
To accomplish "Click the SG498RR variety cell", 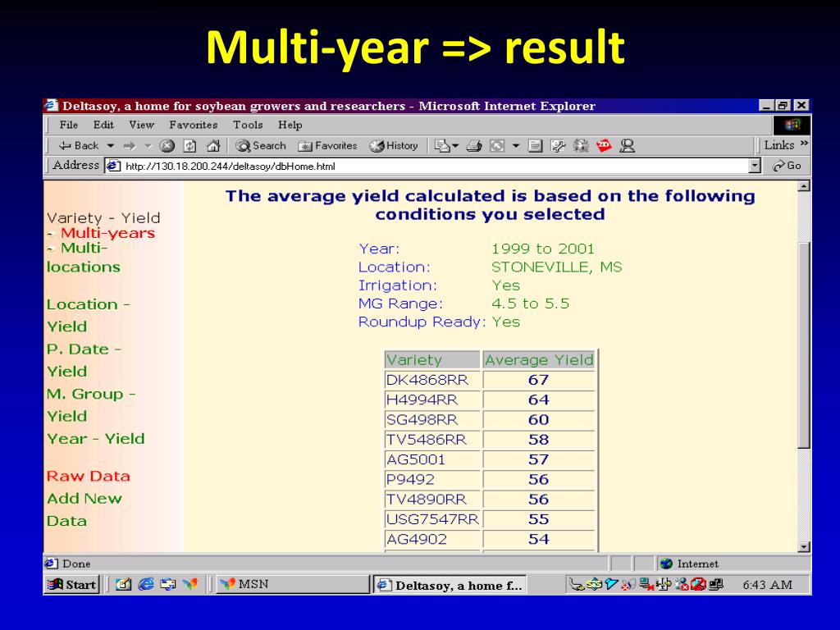I will click(x=431, y=419).
